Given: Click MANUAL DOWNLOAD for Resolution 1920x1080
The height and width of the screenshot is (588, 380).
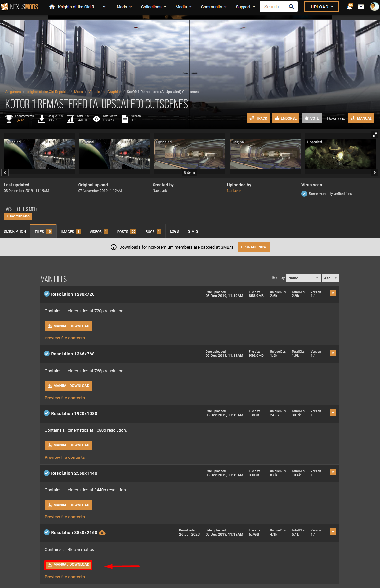Looking at the screenshot, I should pos(68,445).
